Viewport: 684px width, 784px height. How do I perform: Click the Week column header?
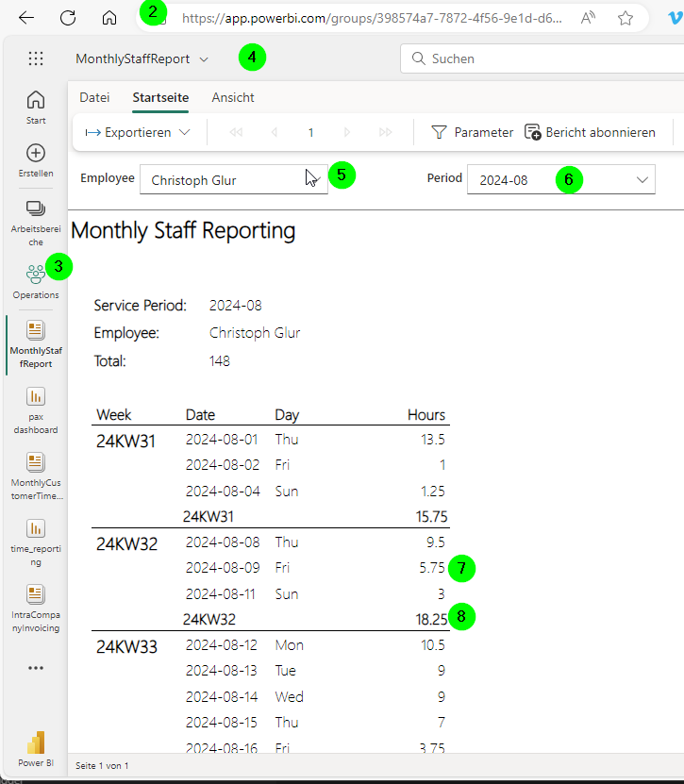pos(114,414)
